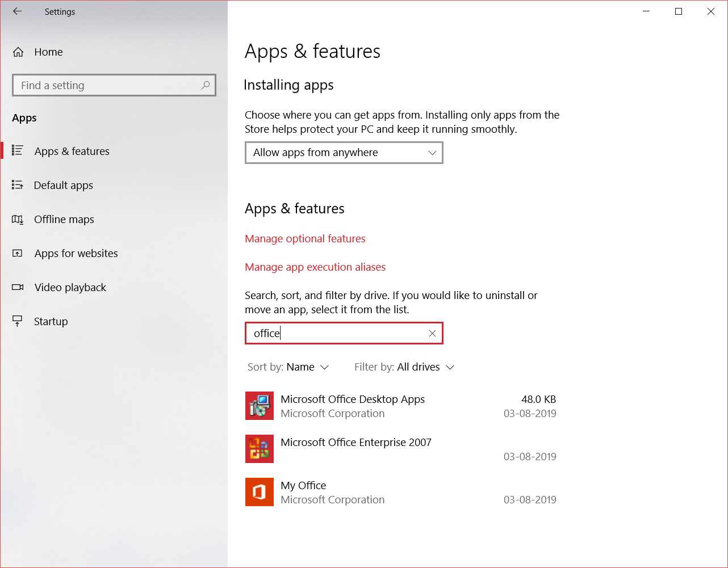
Task: Select the Startup sidebar icon
Action: pyautogui.click(x=18, y=321)
